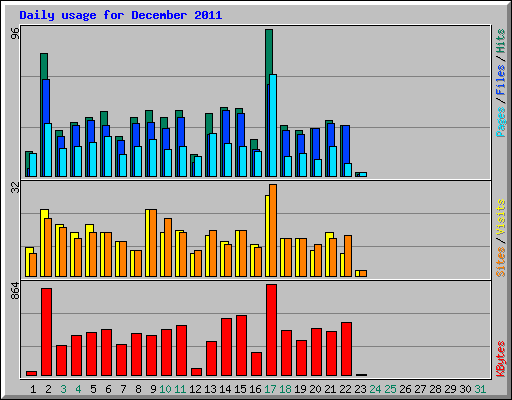
Task: Click green day '31' on the x-axis
Action: tap(480, 389)
